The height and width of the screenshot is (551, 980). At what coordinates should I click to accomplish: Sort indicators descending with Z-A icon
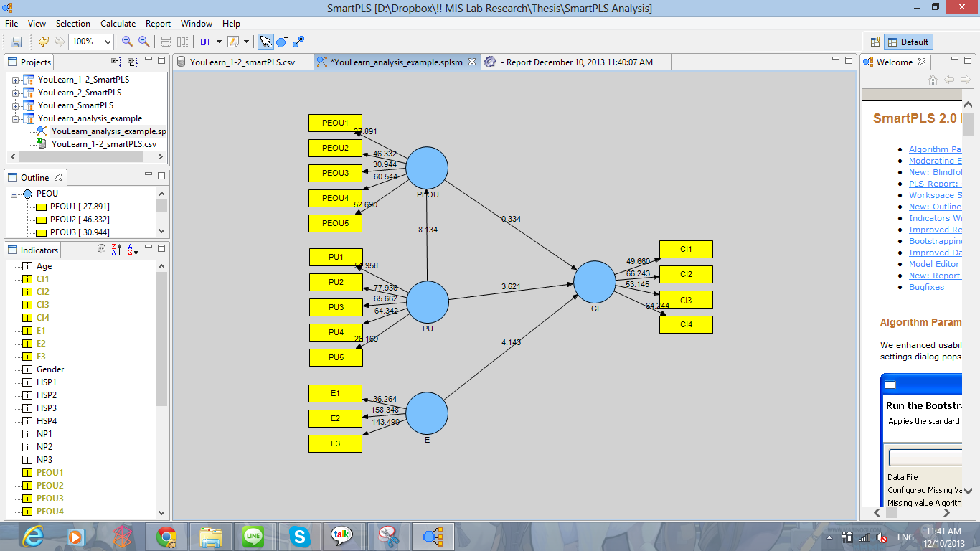point(115,248)
